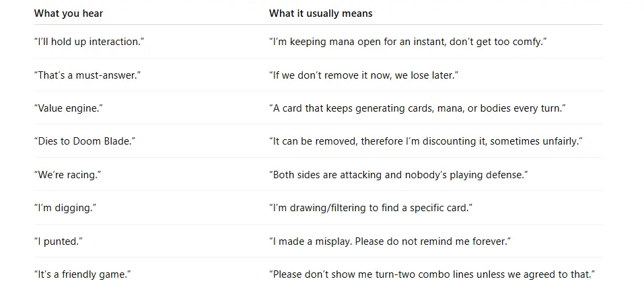Select the "I'll hold up interaction." phrase
The image size is (644, 304).
89,42
